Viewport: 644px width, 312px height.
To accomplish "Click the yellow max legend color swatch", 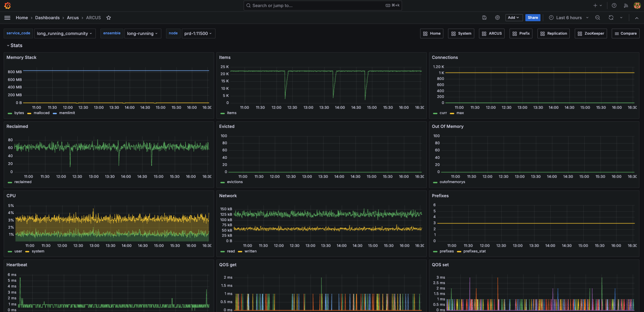I will pyautogui.click(x=452, y=113).
